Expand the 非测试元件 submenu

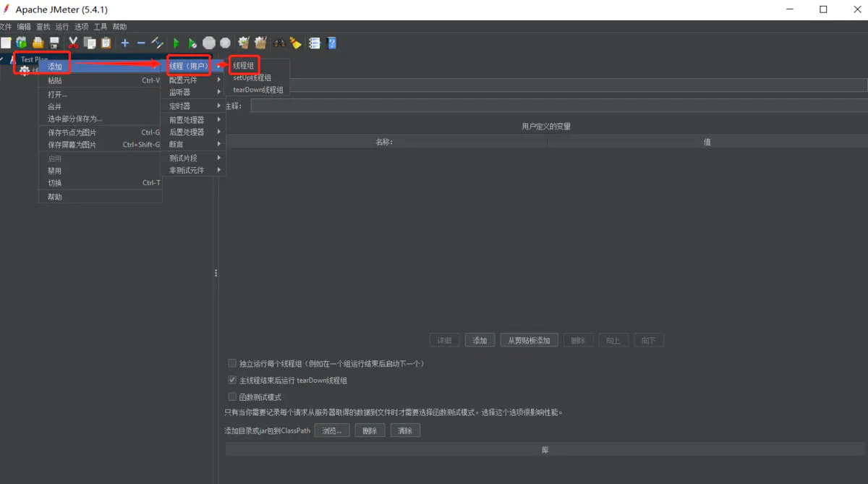click(x=194, y=170)
